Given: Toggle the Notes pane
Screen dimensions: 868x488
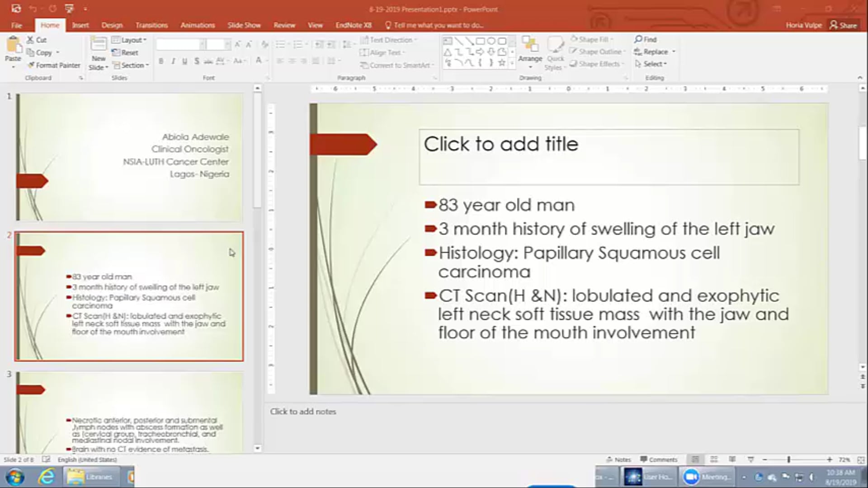Looking at the screenshot, I should click(x=618, y=460).
